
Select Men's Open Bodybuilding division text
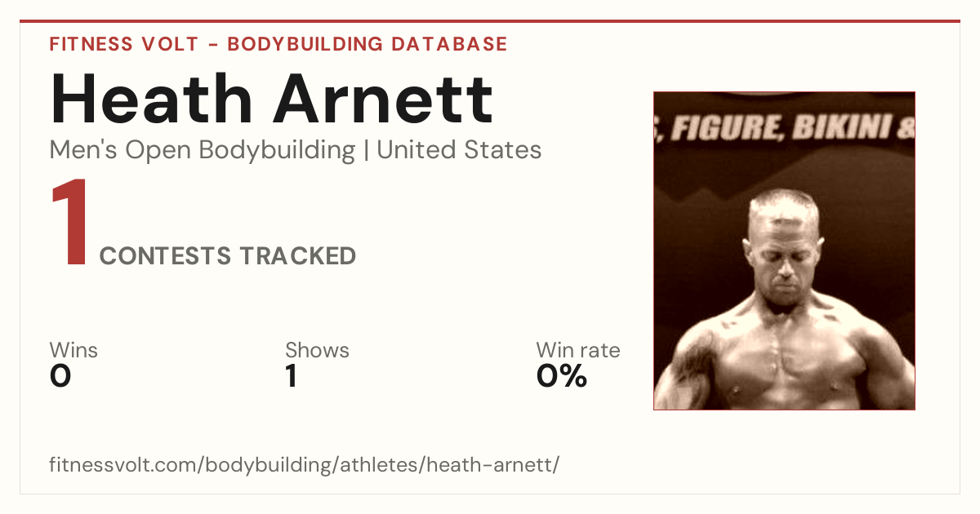coord(203,150)
